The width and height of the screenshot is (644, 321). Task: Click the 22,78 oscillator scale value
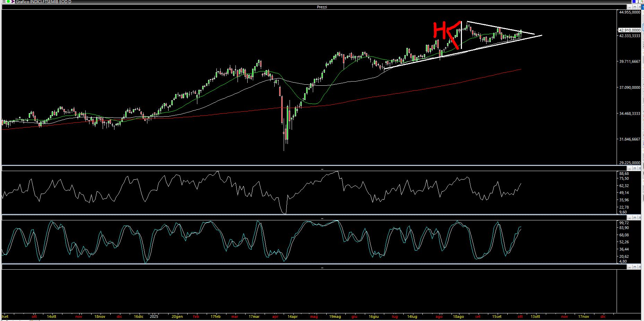(x=624, y=207)
